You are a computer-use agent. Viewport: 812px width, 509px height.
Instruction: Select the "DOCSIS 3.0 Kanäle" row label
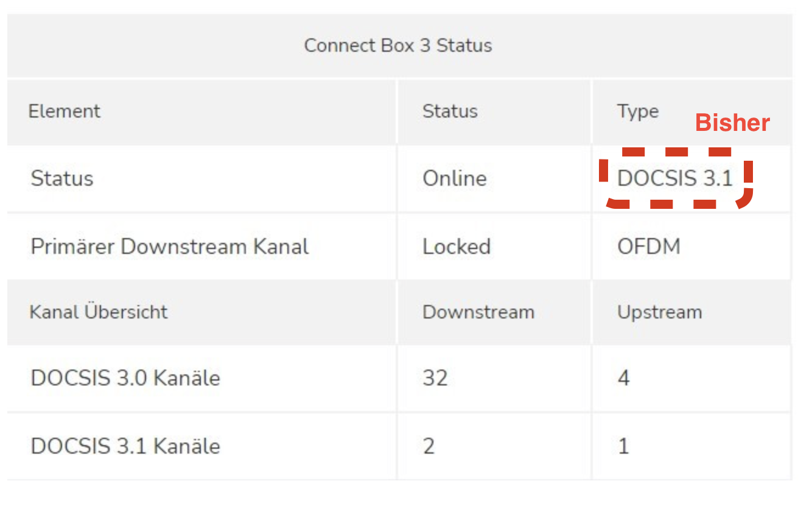125,378
